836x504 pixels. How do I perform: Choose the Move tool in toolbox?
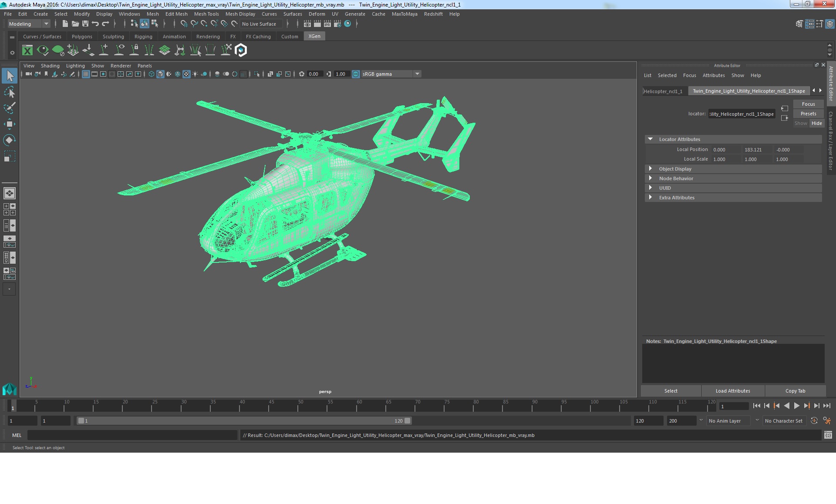[10, 124]
